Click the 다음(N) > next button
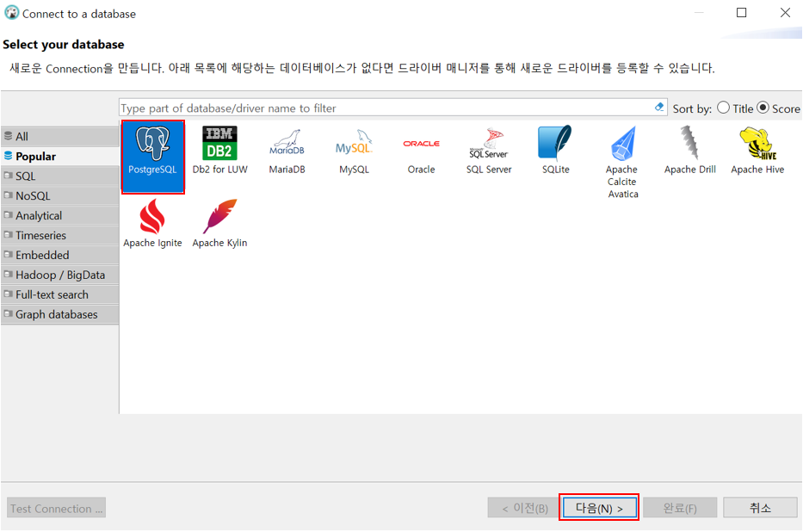This screenshot has width=803, height=532. point(599,508)
